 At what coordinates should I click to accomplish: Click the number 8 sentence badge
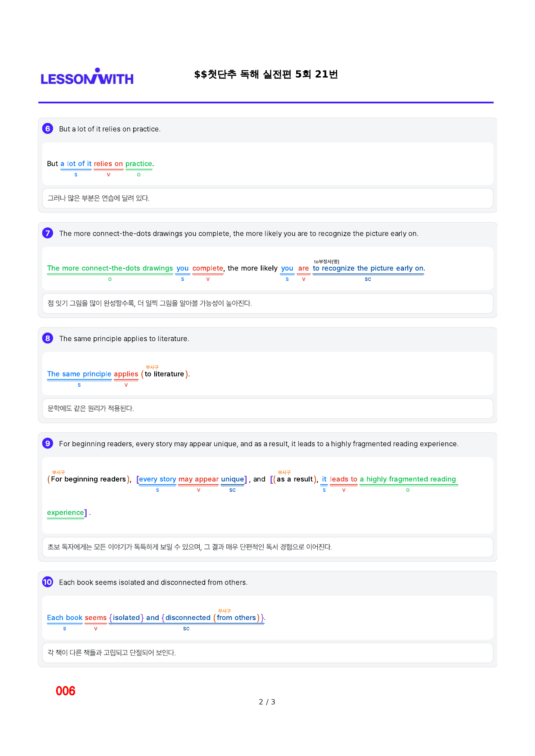click(47, 338)
